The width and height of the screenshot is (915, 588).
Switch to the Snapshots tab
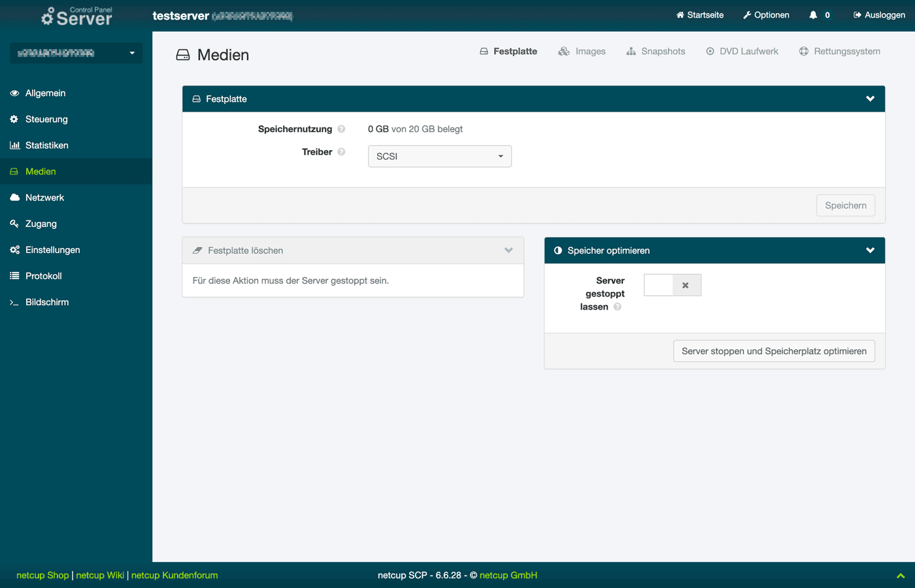(656, 52)
